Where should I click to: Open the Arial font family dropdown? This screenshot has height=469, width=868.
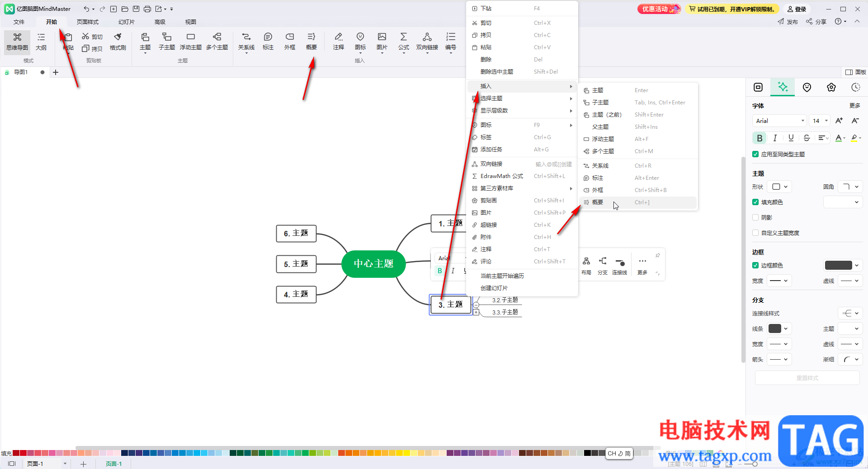[x=779, y=121]
